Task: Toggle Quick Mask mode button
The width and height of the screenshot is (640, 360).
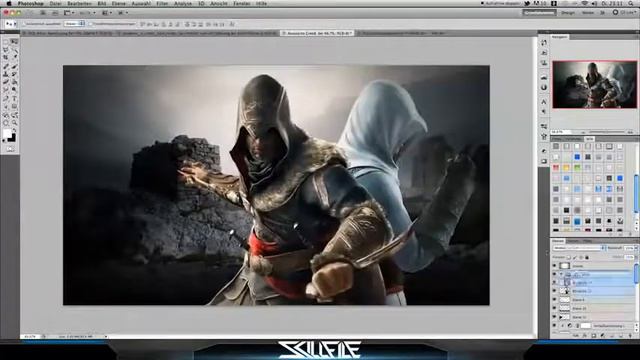Action: [10, 149]
